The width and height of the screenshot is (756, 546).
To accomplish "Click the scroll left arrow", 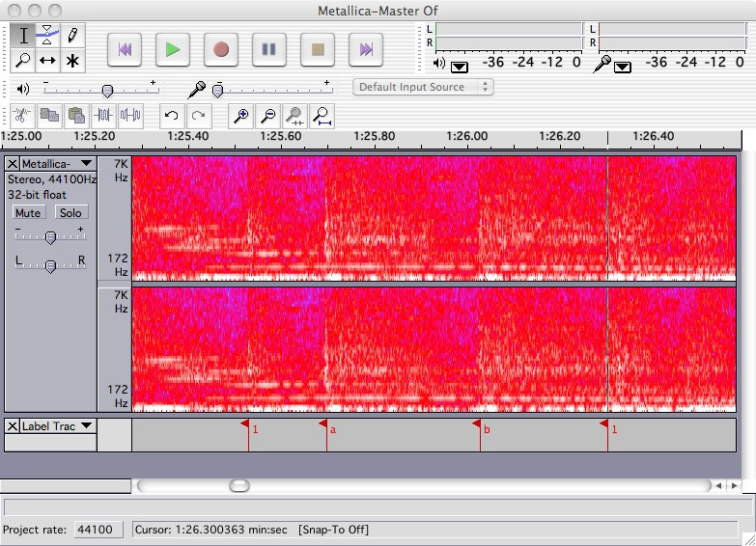I will coord(719,486).
